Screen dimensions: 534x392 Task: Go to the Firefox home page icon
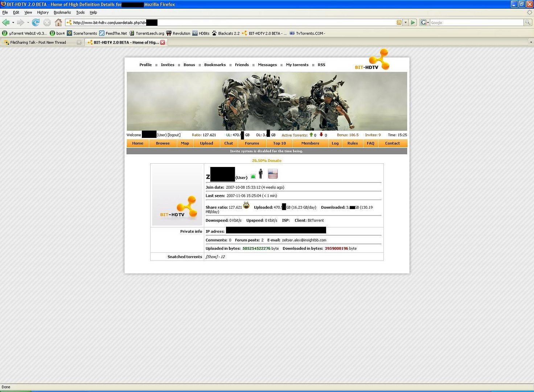[58, 23]
